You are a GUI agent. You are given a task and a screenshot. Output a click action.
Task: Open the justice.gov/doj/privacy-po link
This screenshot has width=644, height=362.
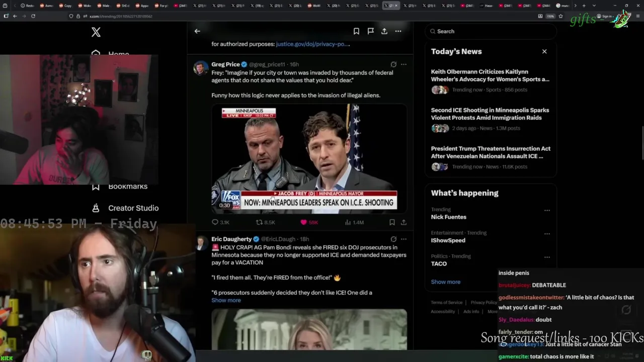[312, 44]
